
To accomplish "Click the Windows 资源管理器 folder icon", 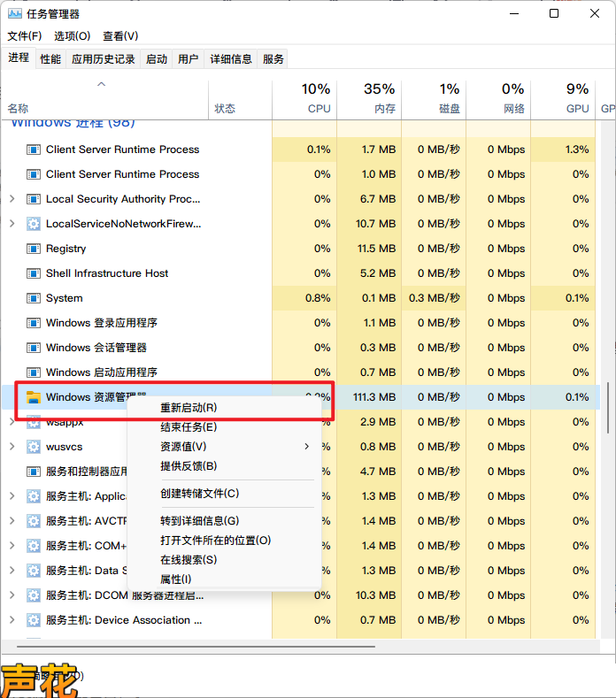I will pos(34,397).
